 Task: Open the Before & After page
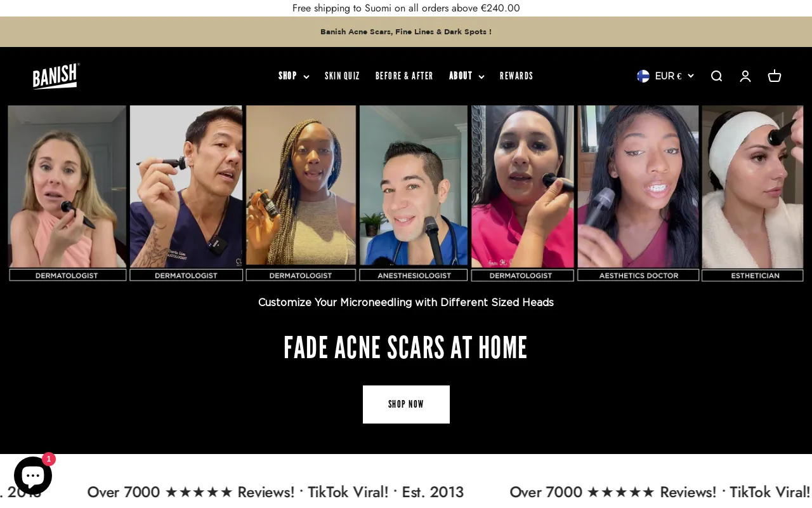pos(404,76)
